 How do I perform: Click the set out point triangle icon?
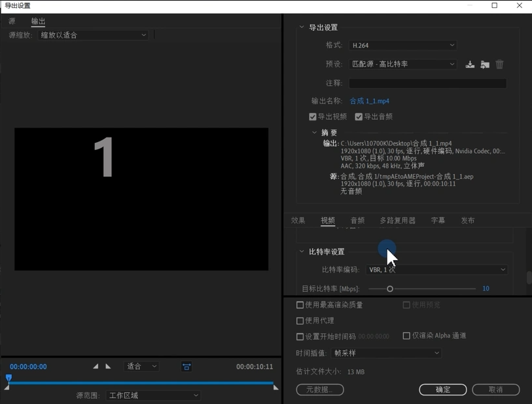pyautogui.click(x=108, y=366)
